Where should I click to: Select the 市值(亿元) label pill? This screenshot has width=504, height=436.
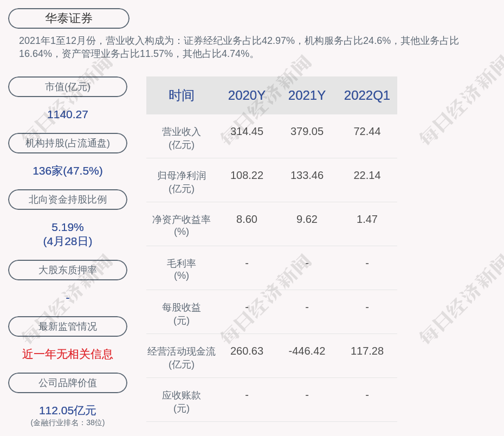point(68,87)
